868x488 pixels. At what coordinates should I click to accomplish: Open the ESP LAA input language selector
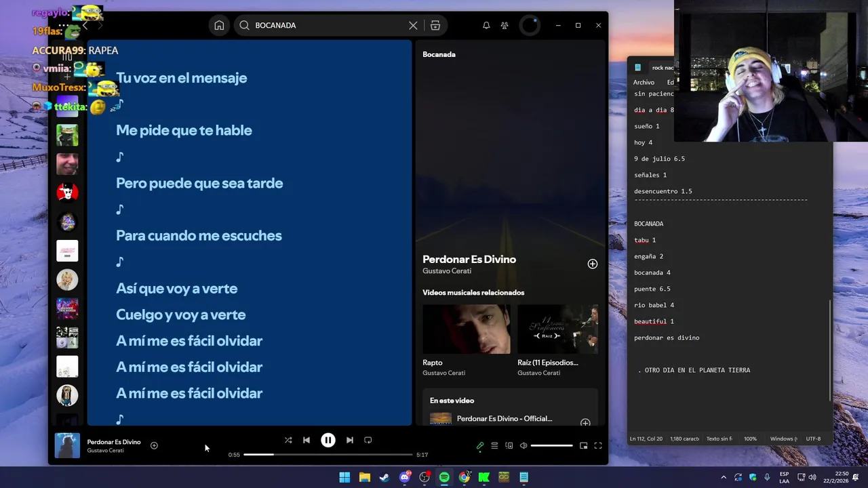point(784,477)
